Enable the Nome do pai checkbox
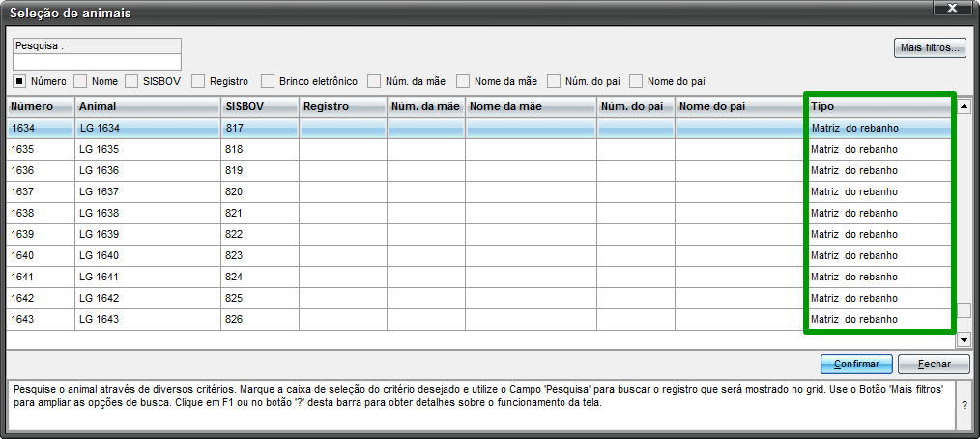Image resolution: width=980 pixels, height=439 pixels. click(636, 80)
